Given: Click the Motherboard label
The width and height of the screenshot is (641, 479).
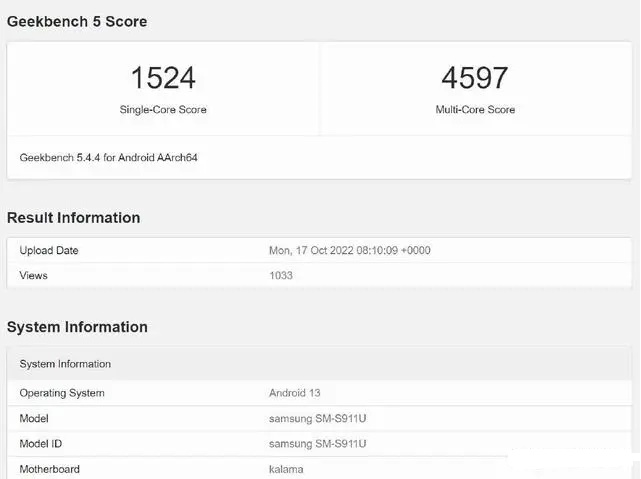Looking at the screenshot, I should coord(49,469).
